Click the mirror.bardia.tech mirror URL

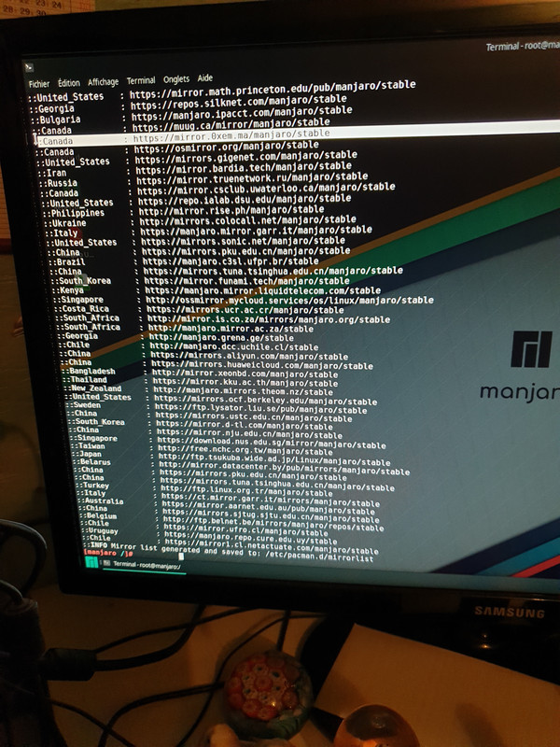click(x=244, y=168)
